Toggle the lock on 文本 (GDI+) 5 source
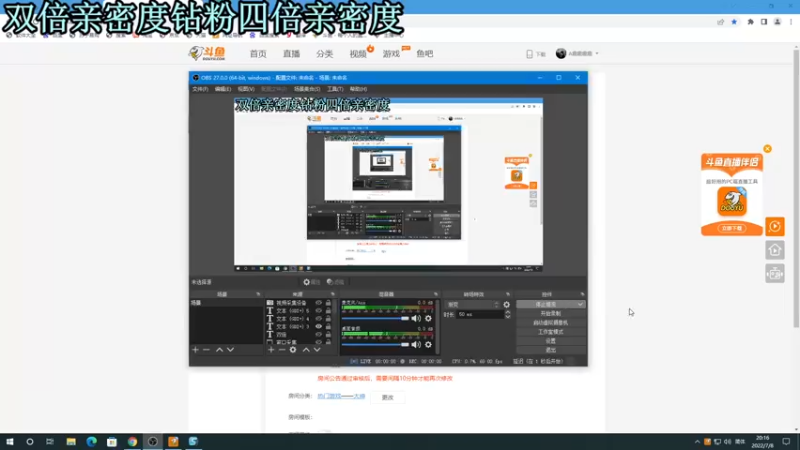Image resolution: width=800 pixels, height=450 pixels. click(328, 311)
